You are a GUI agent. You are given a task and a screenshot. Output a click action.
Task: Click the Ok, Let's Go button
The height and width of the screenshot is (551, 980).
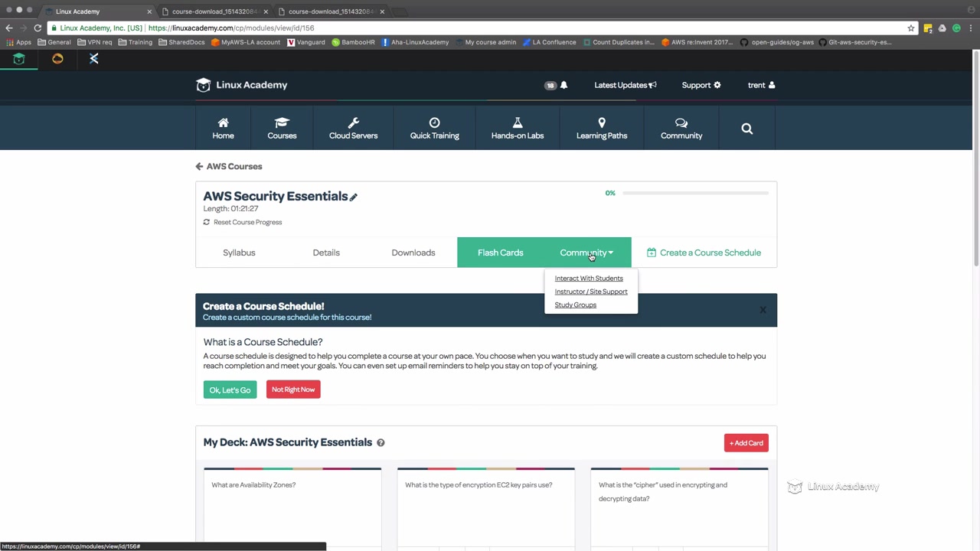[230, 390]
